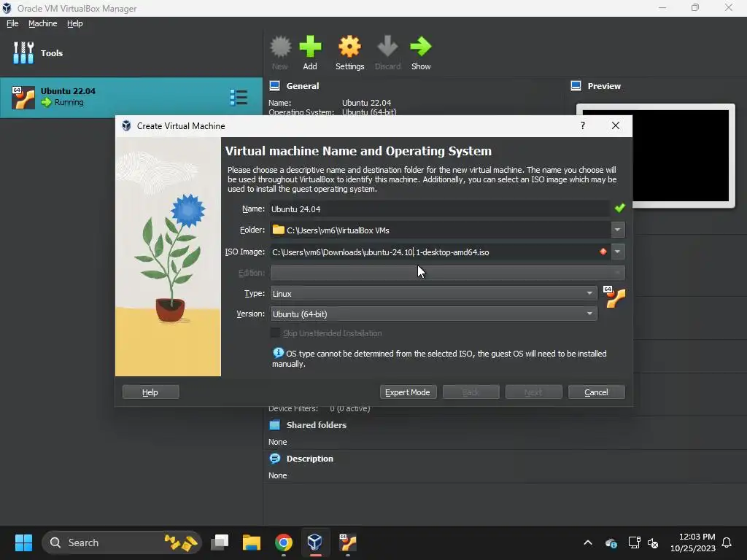Select the Ubuntu 22.04 running VM entry
The width and height of the screenshot is (747, 560).
pyautogui.click(x=131, y=97)
